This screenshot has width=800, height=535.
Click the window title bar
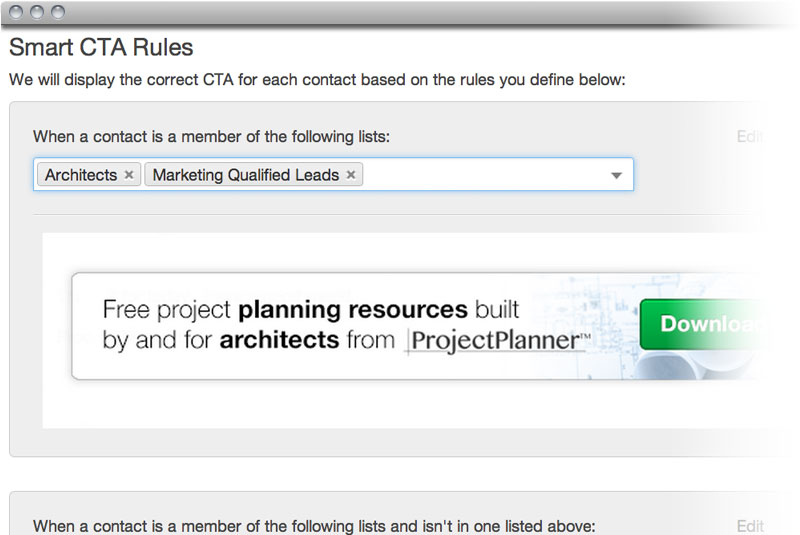400,12
